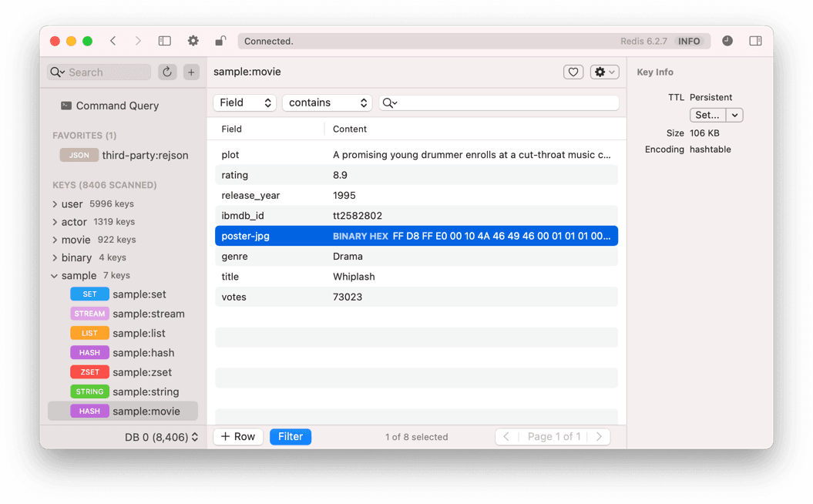Select third-party:rejson favorite key
The width and height of the screenshot is (813, 504).
[145, 155]
